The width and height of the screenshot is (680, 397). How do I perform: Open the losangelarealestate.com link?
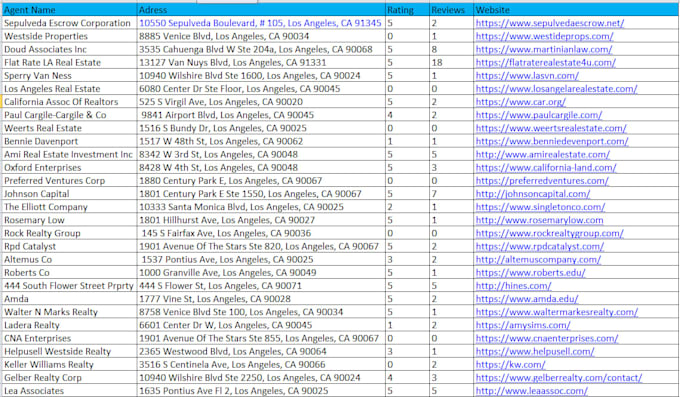[x=556, y=89]
